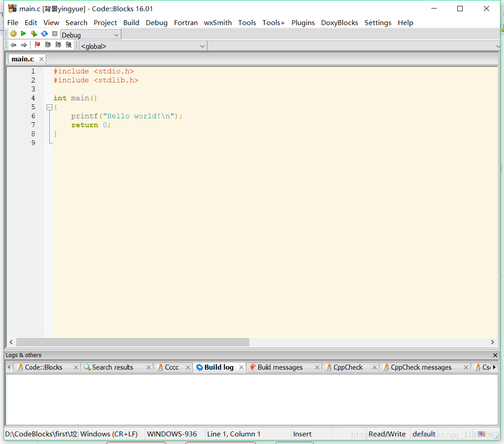Click the printf line in editor
The width and height of the screenshot is (504, 444).
tap(127, 116)
